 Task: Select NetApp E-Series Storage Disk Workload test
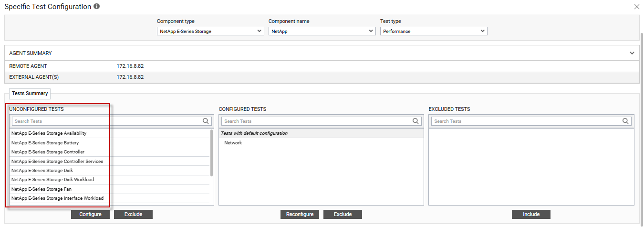[x=109, y=180]
